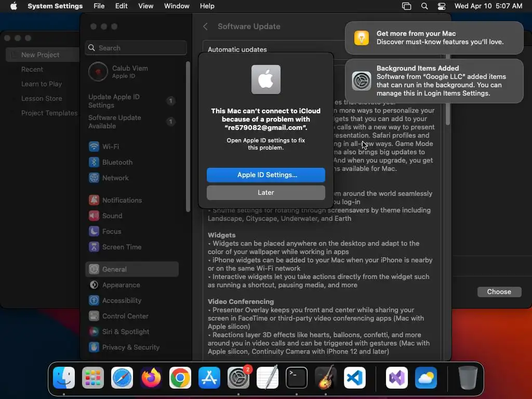
Task: Launch Visual Studio purple icon in Dock
Action: [x=397, y=378]
